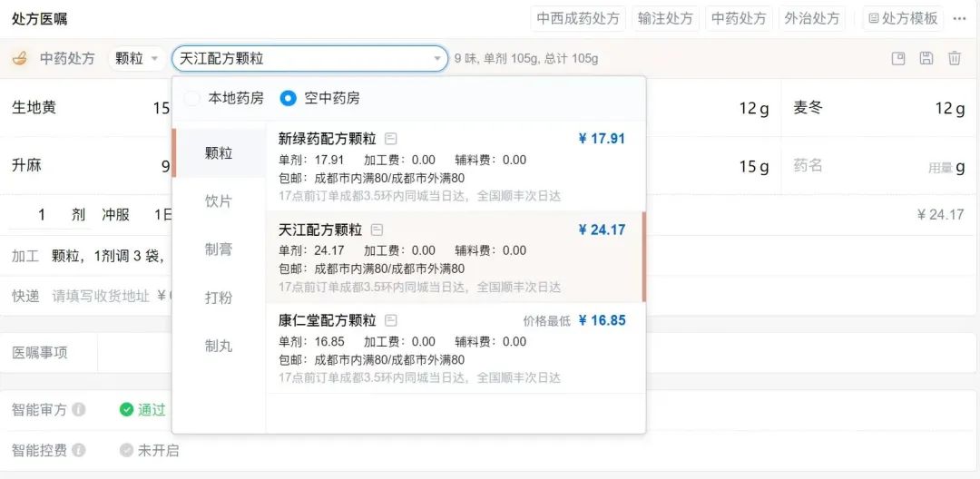
Task: Click grey status icon beside 未开启
Action: 126,450
